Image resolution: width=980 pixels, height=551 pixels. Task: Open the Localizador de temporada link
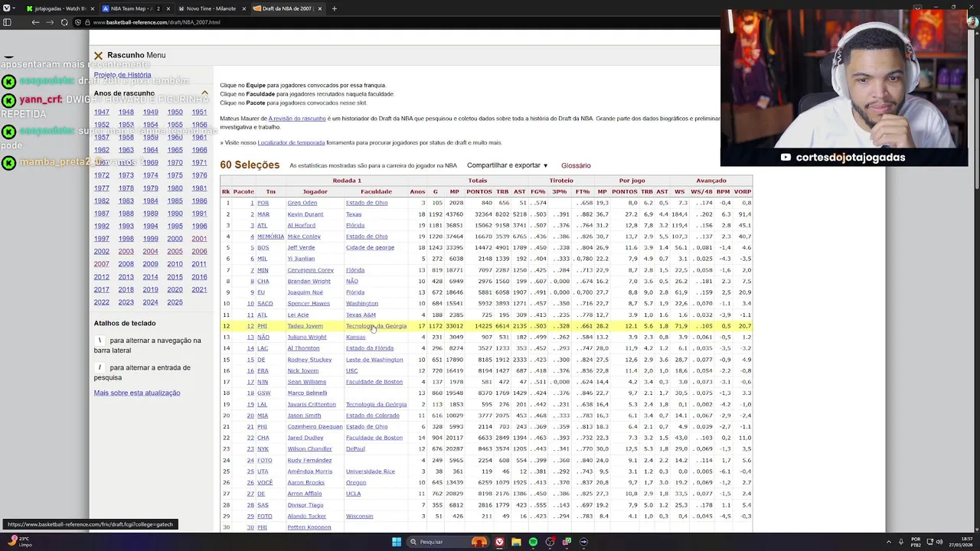coord(291,142)
